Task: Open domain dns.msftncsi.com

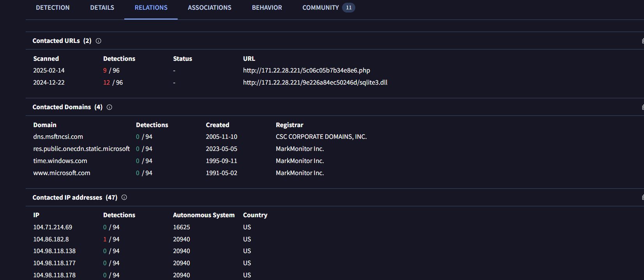Action: click(58, 137)
